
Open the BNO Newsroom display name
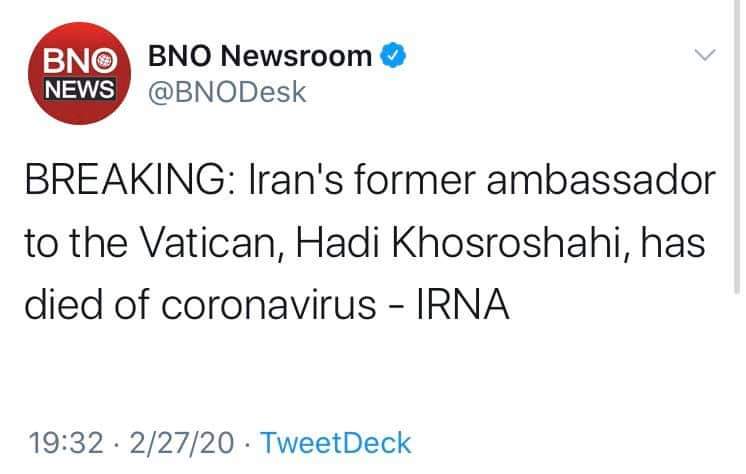click(x=260, y=57)
